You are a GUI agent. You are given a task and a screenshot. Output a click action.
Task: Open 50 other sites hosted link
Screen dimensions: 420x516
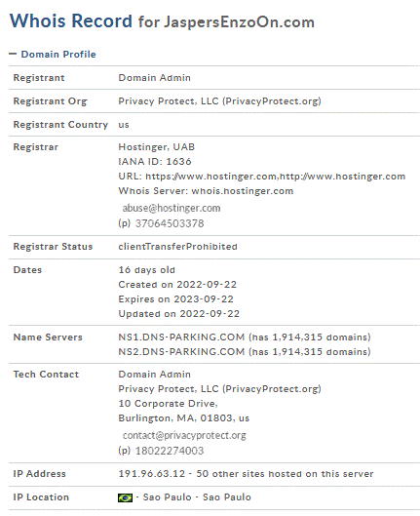[x=285, y=474]
